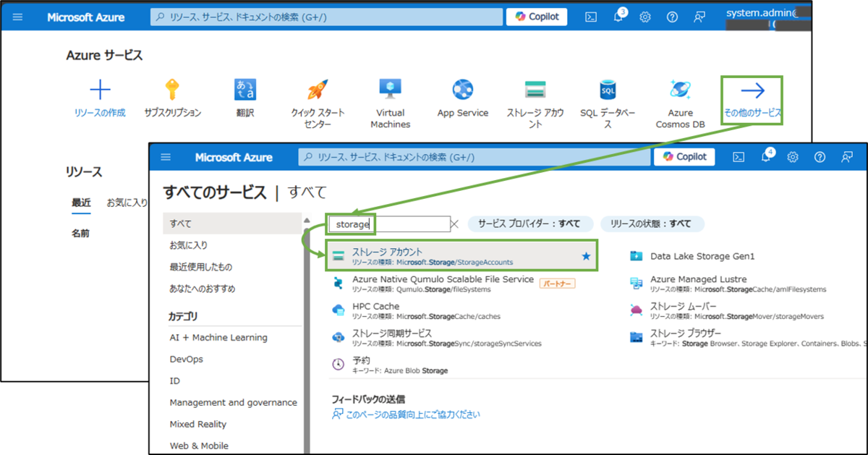Click Copilot button in front window

click(684, 157)
